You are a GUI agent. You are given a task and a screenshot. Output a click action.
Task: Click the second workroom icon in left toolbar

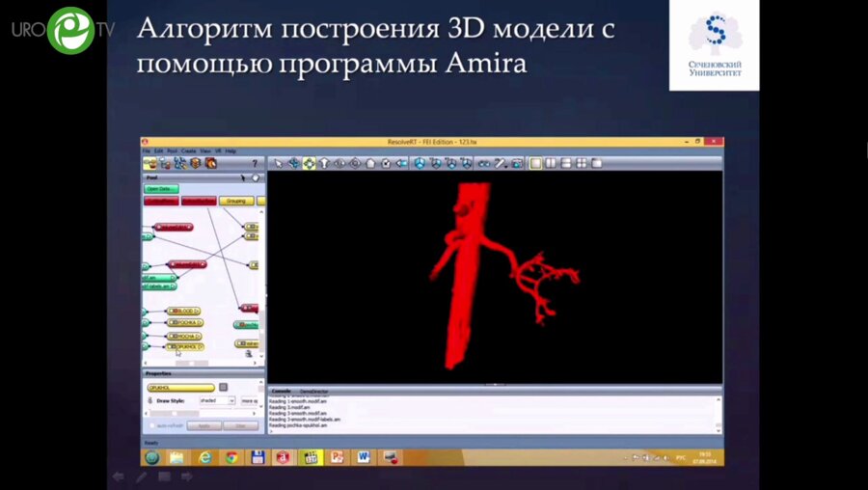coord(165,163)
